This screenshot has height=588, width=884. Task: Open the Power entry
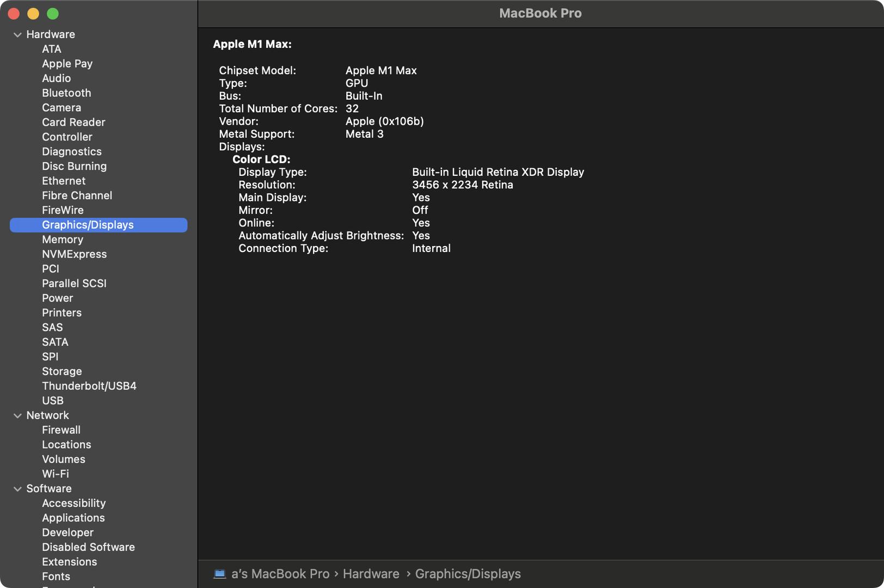point(57,298)
